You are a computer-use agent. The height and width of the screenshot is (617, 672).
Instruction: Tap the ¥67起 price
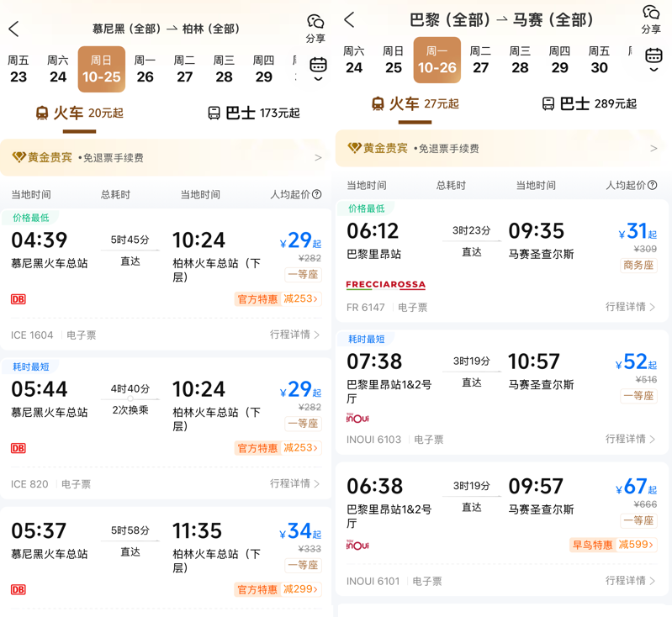click(x=636, y=487)
